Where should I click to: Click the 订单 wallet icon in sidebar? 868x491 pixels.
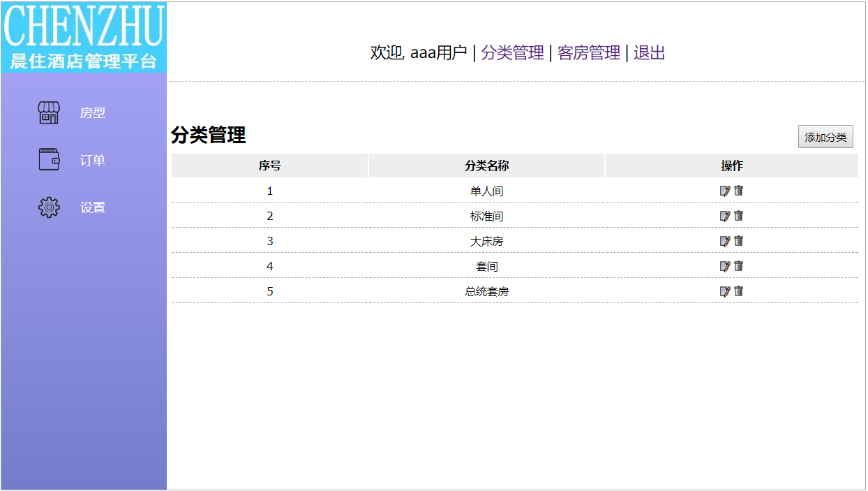point(49,159)
